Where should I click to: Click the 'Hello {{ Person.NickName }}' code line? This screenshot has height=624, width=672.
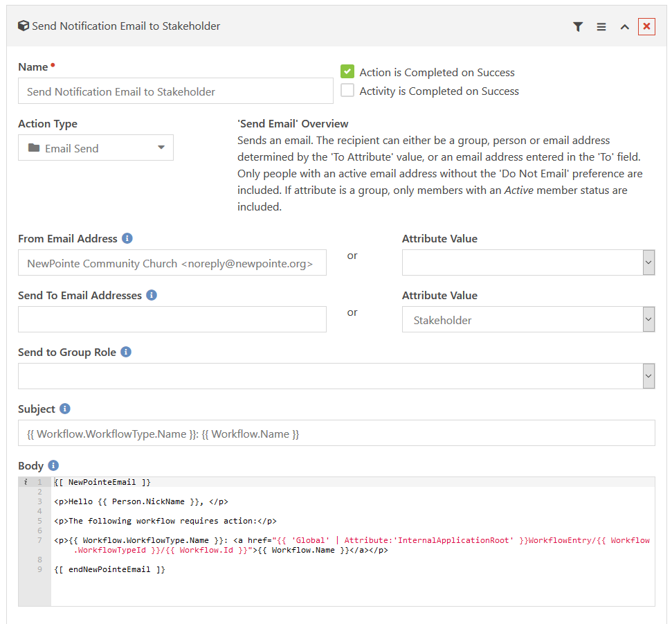coord(141,501)
